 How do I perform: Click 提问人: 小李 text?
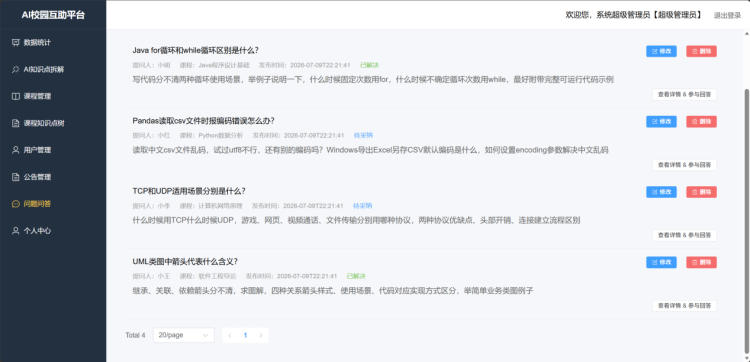151,206
